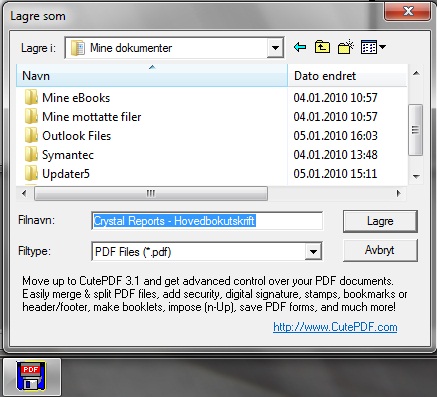Viewport: 437px width, 397px height.
Task: Close the Lagre som dialog
Action: tap(407, 12)
